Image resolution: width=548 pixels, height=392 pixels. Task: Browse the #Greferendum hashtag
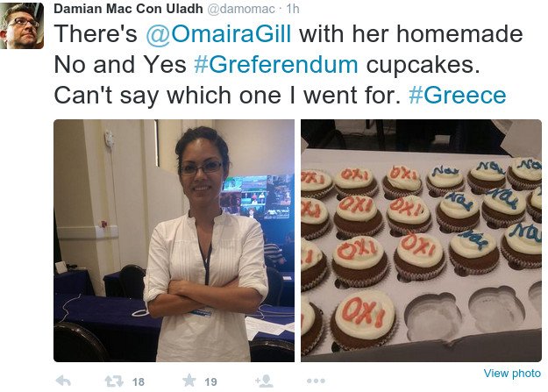[276, 65]
